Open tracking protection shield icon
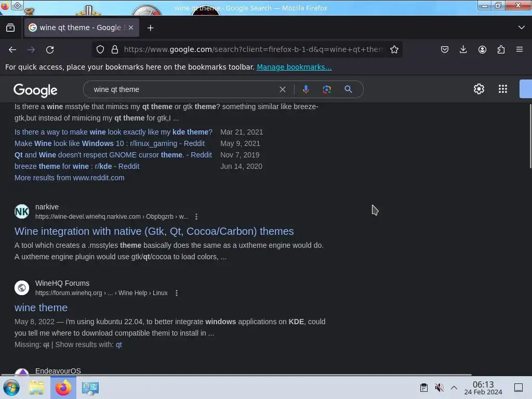The width and height of the screenshot is (532, 399). pos(100,49)
